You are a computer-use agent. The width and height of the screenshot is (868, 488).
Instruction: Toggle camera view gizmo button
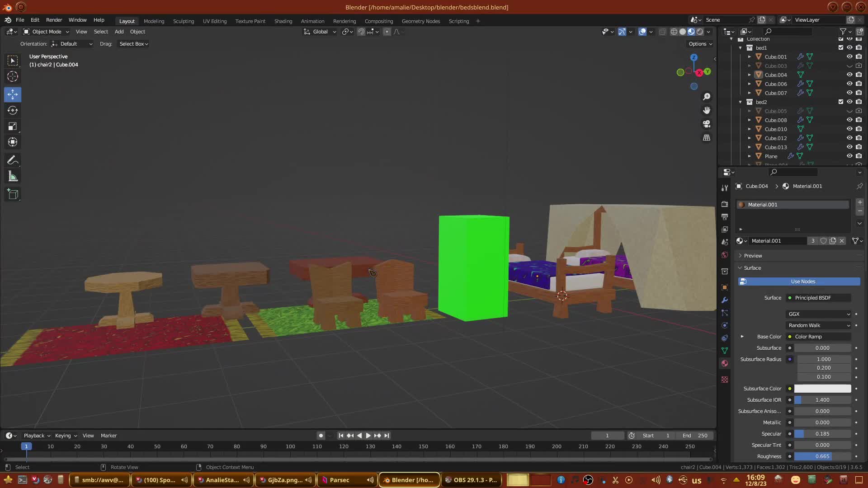pos(707,124)
